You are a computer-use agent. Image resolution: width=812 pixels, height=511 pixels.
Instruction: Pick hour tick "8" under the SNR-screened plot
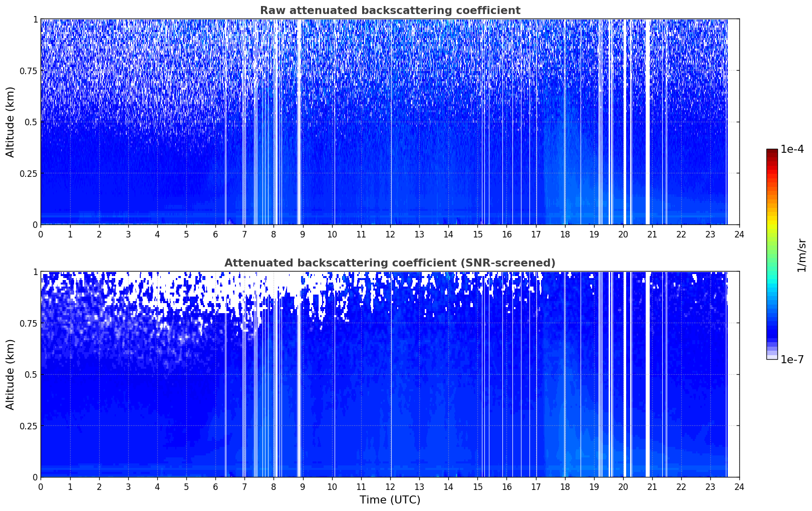point(274,486)
